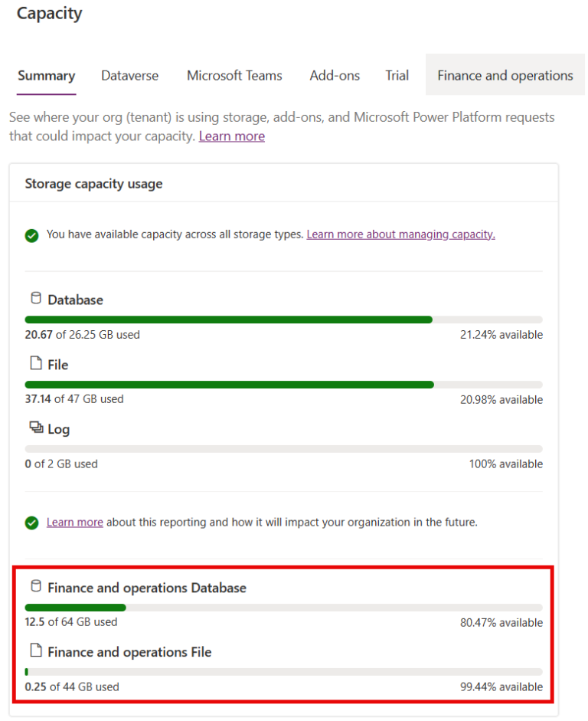The image size is (588, 721).
Task: Click the Finance and operations File icon
Action: pos(35,651)
